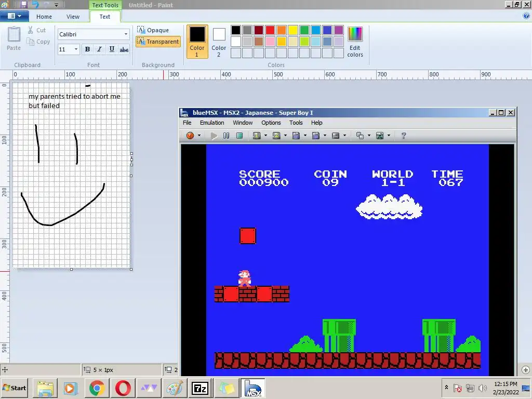The width and height of the screenshot is (532, 399).
Task: Toggle underline text formatting
Action: coord(112,49)
